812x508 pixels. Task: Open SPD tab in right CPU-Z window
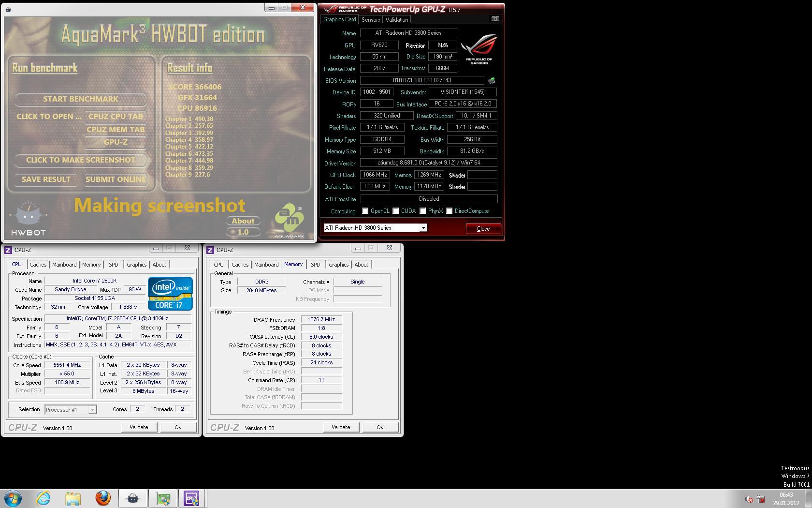point(316,265)
